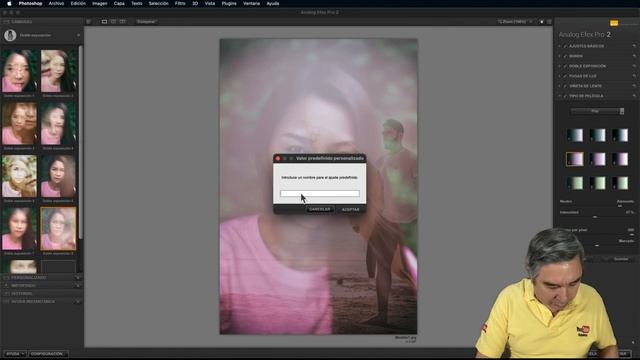Open the Ventana menu

pyautogui.click(x=251, y=3)
